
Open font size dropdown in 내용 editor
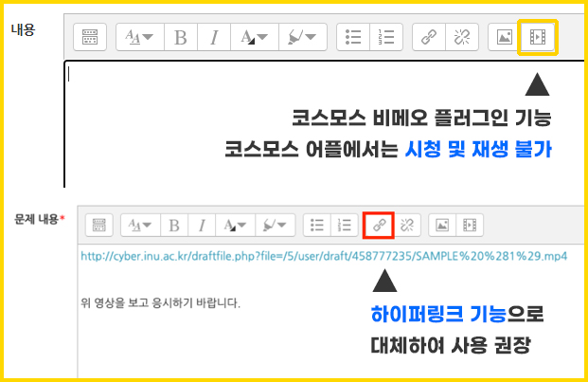pyautogui.click(x=140, y=37)
